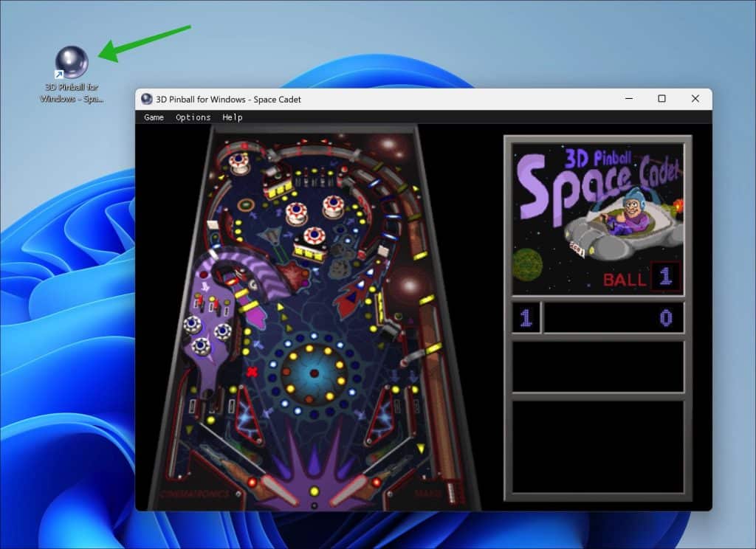Open the Options menu
Viewport: 756px width, 549px height.
click(193, 117)
